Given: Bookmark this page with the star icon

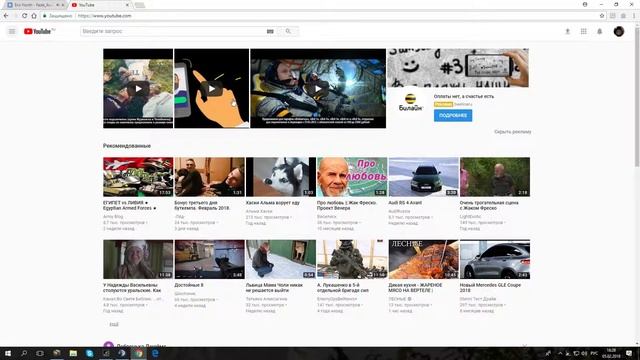Looking at the screenshot, I should [x=602, y=16].
